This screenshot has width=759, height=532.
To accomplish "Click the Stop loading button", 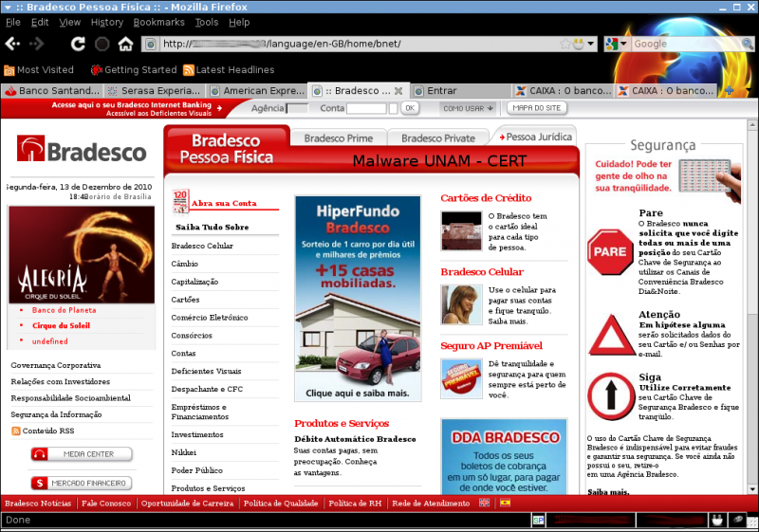I will [x=102, y=44].
